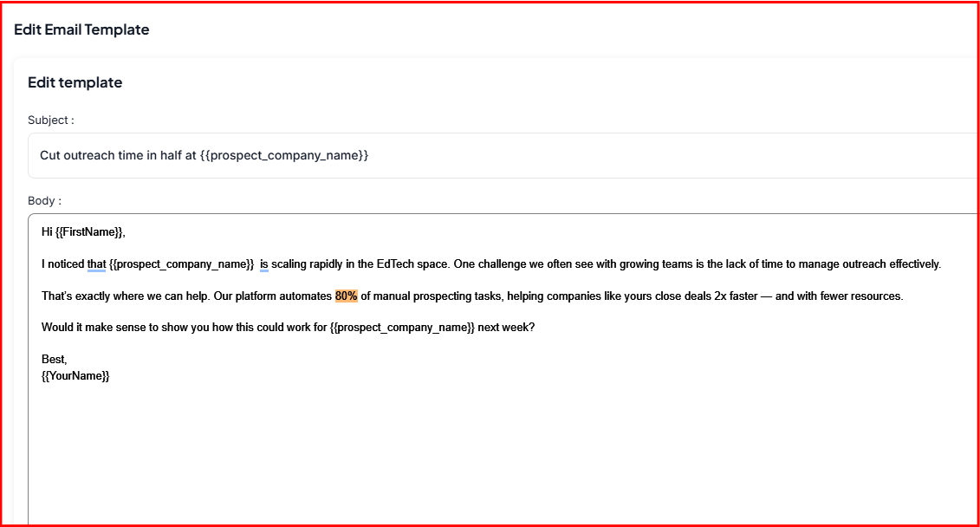Click the "Edit template" section title
This screenshot has height=527, width=980.
[75, 82]
